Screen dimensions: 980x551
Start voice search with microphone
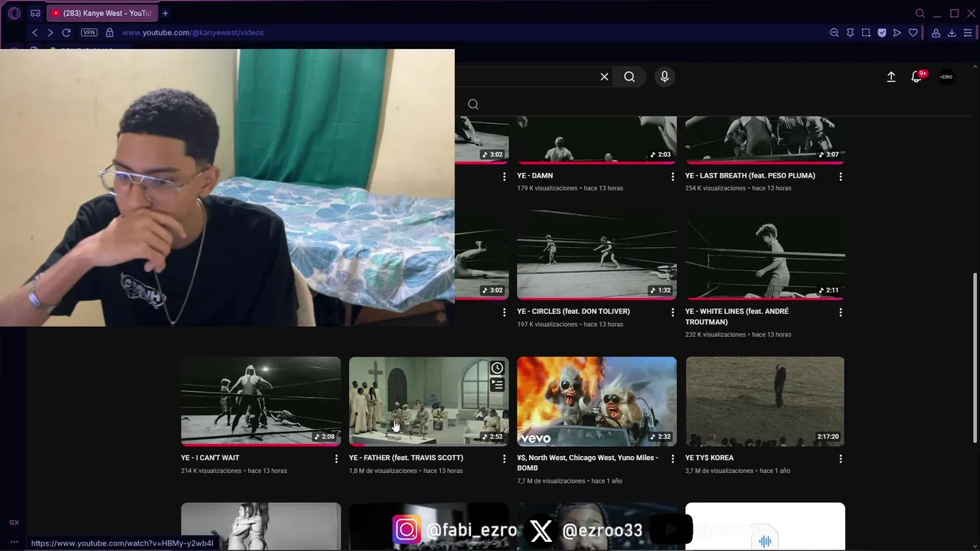point(665,77)
